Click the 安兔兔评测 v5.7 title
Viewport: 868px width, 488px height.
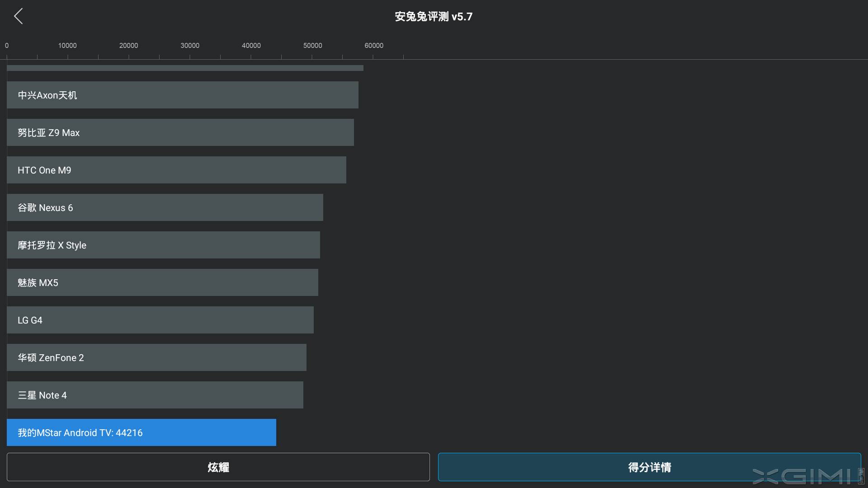[433, 16]
